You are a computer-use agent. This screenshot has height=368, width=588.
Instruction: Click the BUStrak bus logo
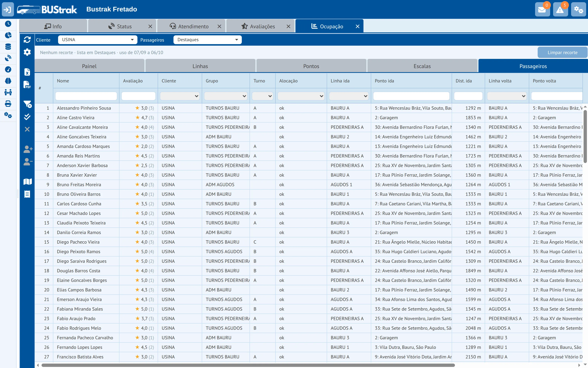pos(47,10)
